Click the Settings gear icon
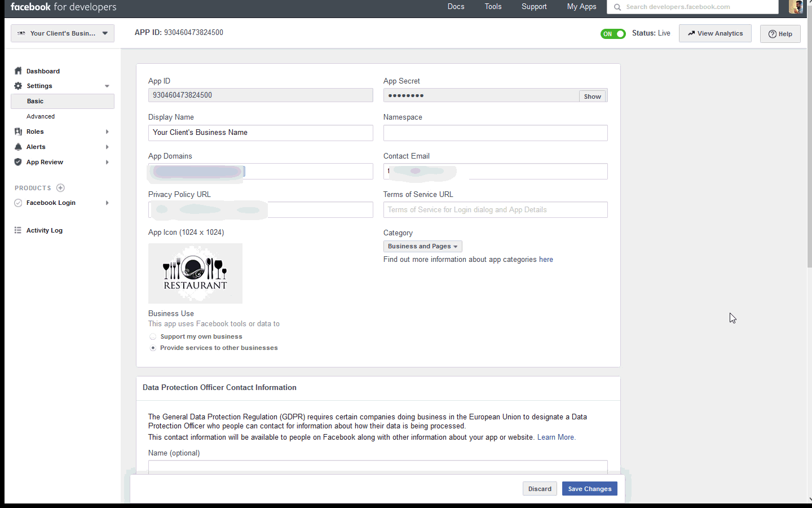 coord(18,86)
